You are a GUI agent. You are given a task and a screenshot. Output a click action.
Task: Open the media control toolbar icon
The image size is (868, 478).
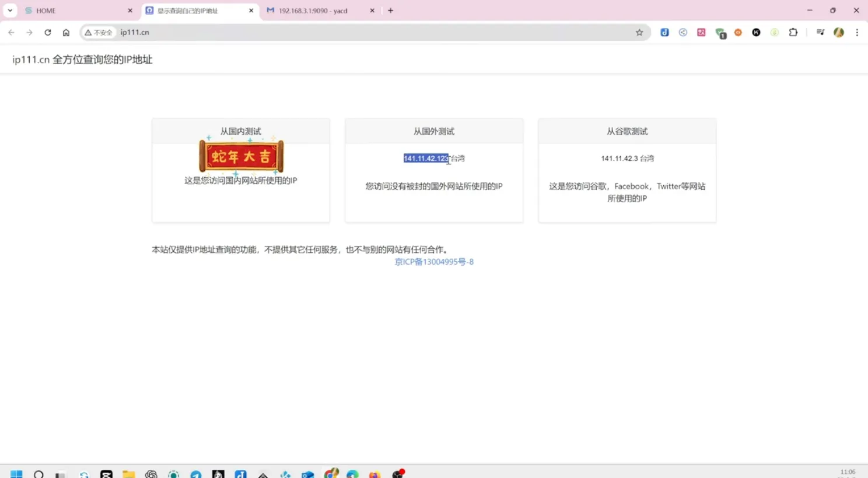pos(820,33)
